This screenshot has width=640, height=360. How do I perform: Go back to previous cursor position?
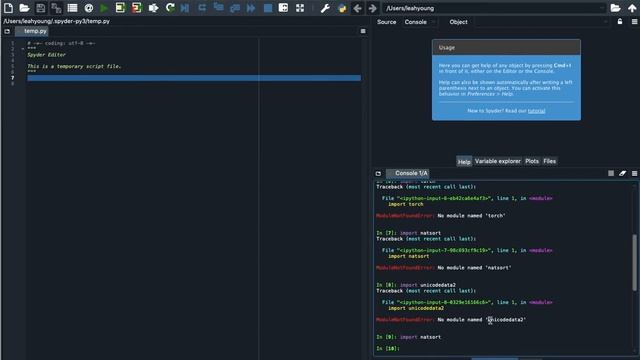click(357, 8)
